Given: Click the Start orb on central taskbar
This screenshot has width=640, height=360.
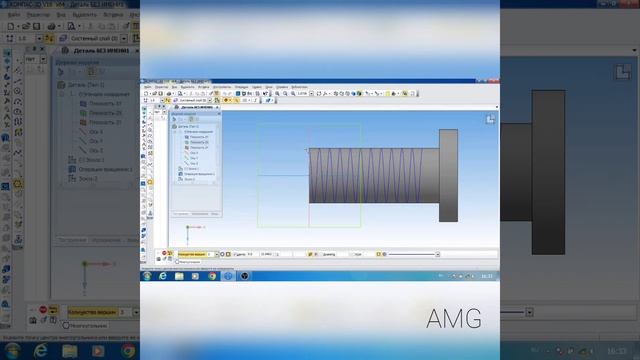Looking at the screenshot, I should coord(147,276).
